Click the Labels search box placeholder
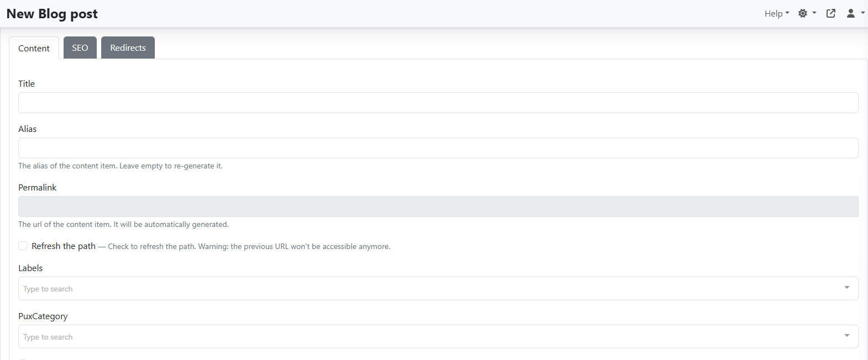This screenshot has width=868, height=360. click(x=48, y=289)
